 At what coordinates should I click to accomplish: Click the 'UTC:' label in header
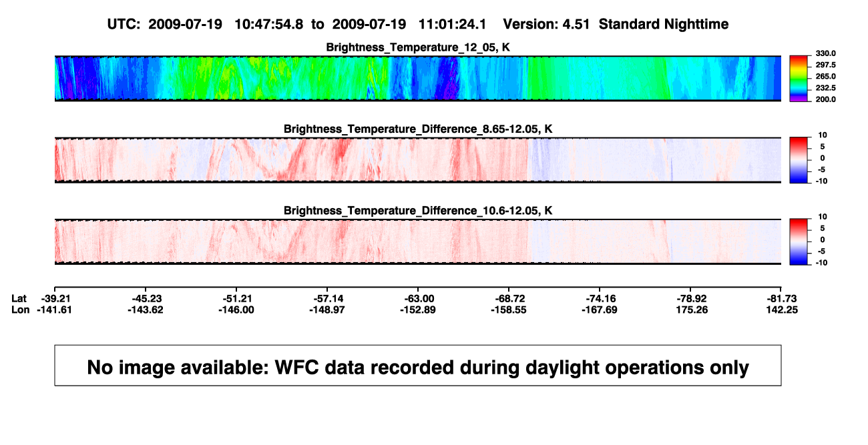click(124, 24)
